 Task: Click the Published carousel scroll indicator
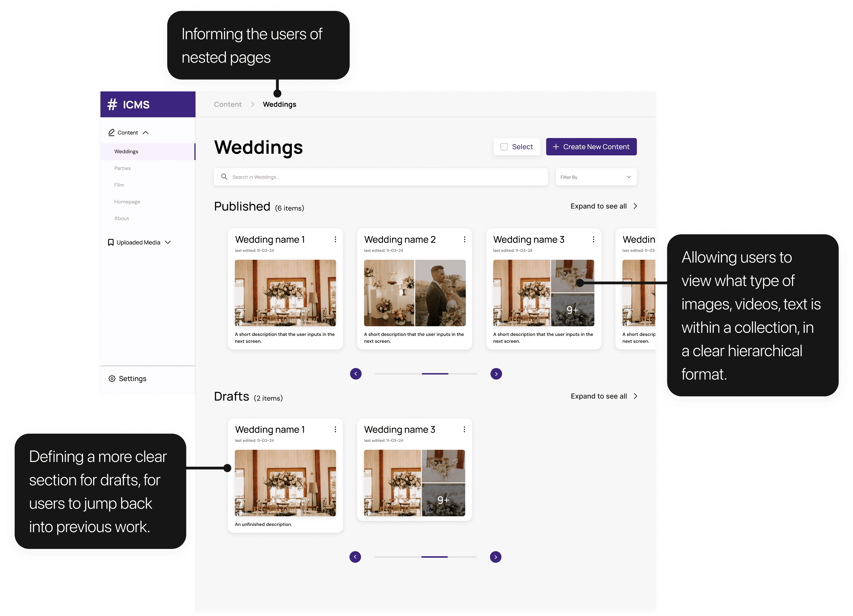(435, 374)
